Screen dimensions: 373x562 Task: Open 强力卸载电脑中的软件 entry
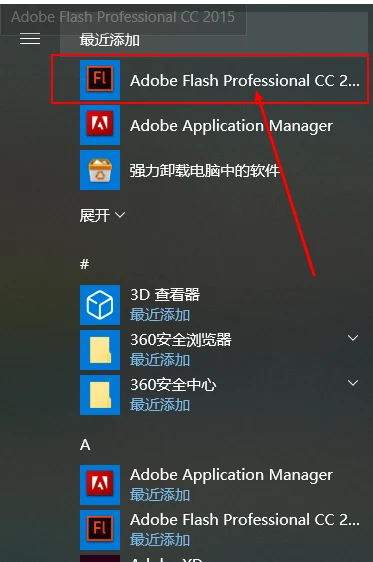(x=205, y=170)
